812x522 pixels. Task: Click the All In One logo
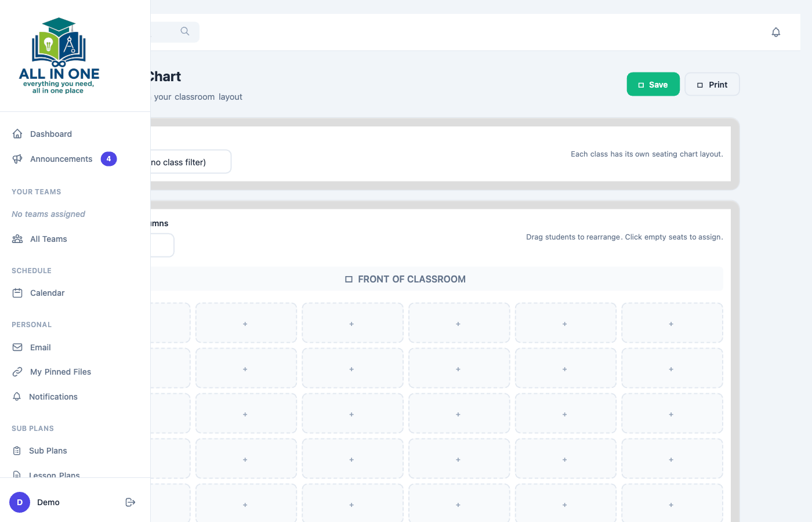pyautogui.click(x=59, y=56)
